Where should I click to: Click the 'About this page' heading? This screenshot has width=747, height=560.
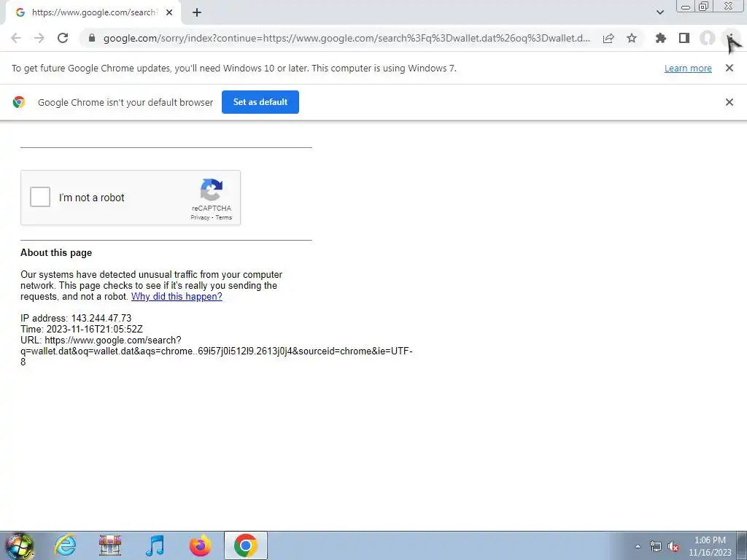[x=56, y=253]
